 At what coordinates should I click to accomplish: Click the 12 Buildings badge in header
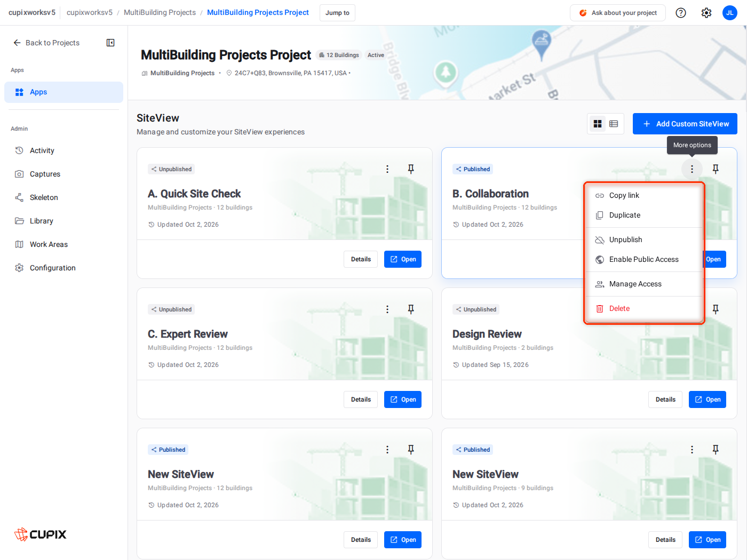point(339,55)
